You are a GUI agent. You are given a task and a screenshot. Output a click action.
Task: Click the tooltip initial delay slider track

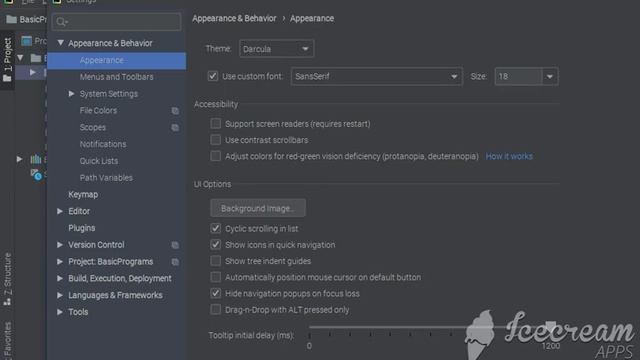point(431,327)
